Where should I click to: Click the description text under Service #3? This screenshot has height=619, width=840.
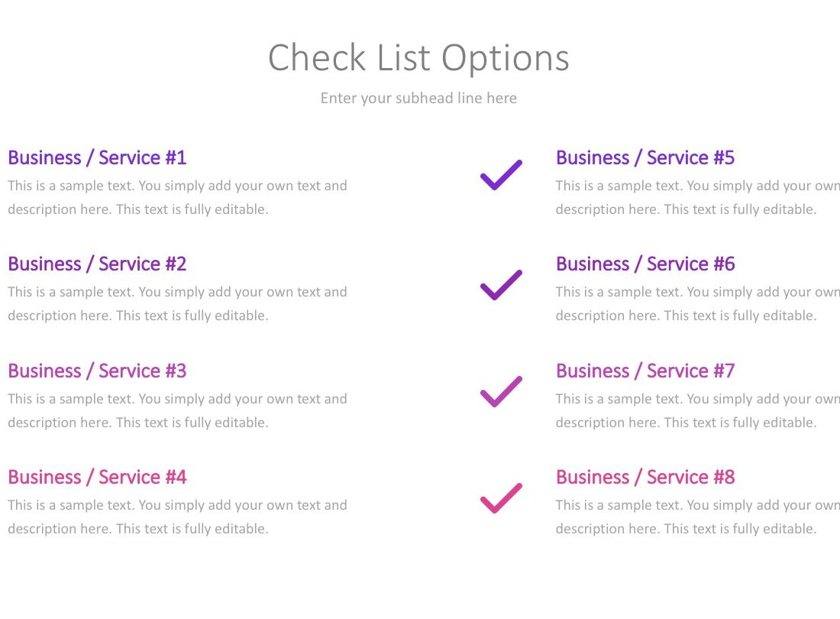pos(177,410)
